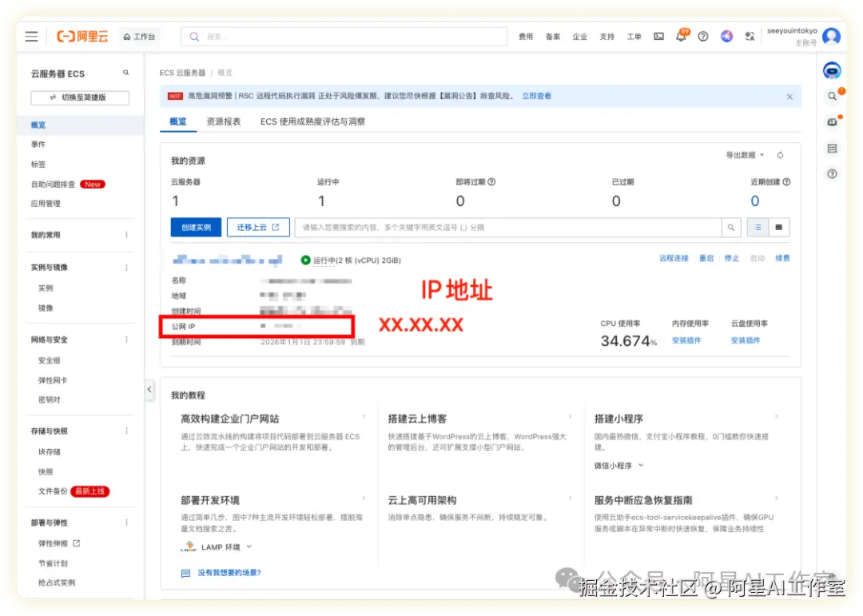Focus the instance search input
Viewport: 863px width, 616px height.
[508, 228]
